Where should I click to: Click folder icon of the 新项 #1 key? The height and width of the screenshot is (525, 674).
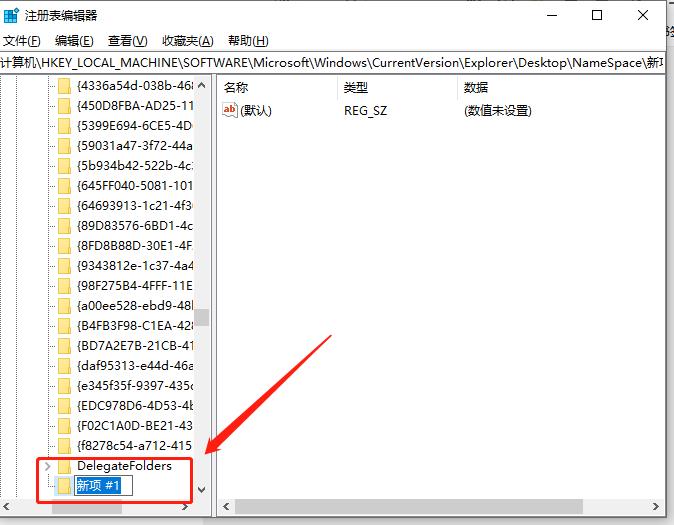64,486
